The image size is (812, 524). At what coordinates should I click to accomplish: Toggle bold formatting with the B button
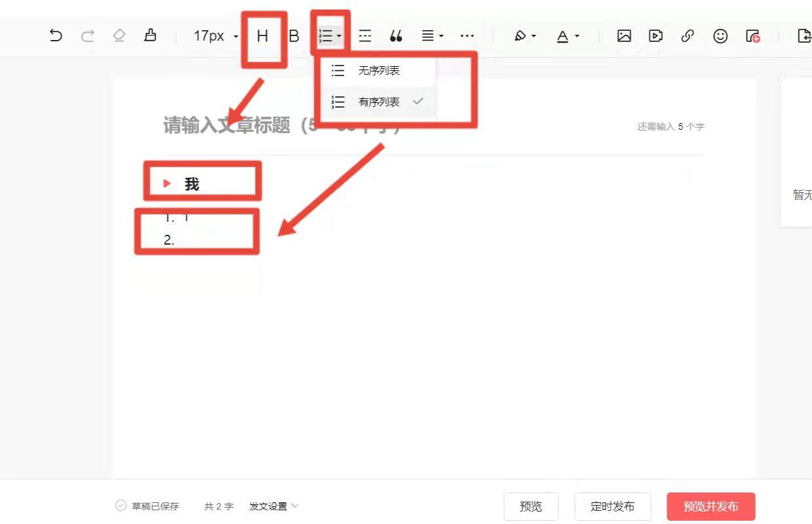coord(294,36)
